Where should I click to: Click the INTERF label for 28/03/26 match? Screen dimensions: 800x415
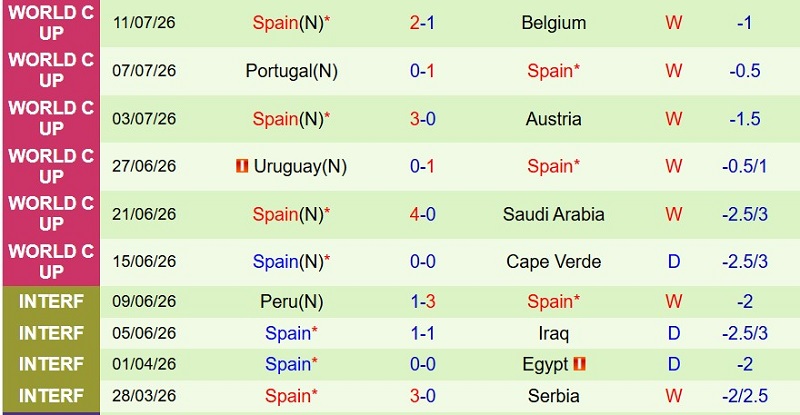tap(51, 396)
